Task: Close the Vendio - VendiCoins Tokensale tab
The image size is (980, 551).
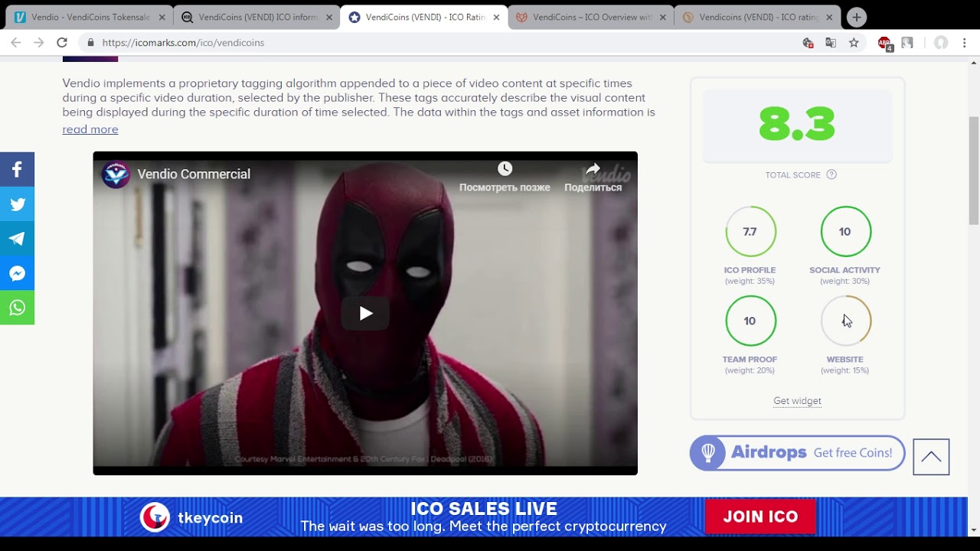Action: click(162, 17)
